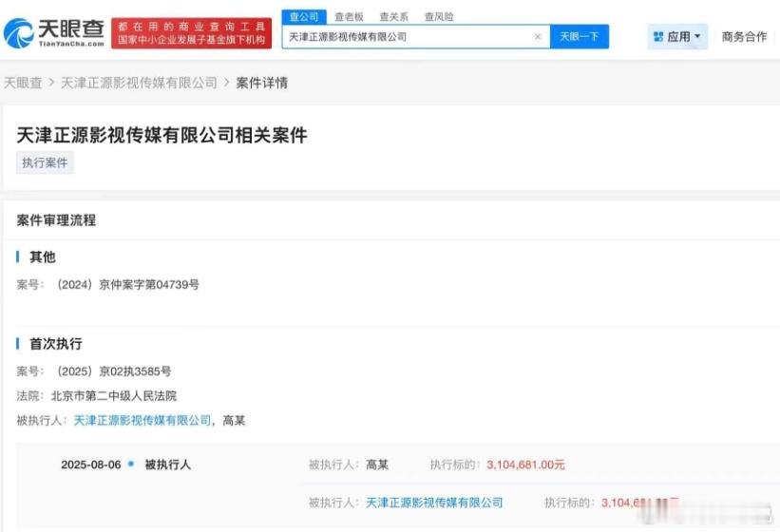Screen dimensions: 780x532
Task: Open the 商务合作 link
Action: [x=744, y=37]
